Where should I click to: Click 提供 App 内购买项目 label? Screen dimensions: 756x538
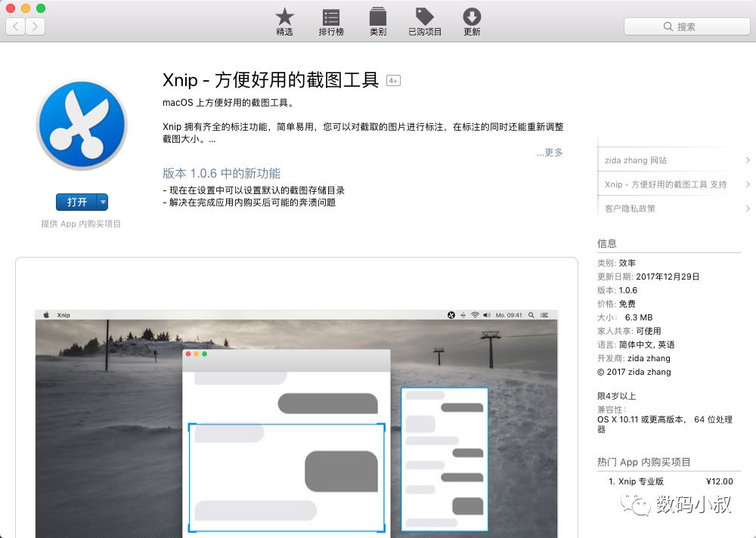[81, 224]
